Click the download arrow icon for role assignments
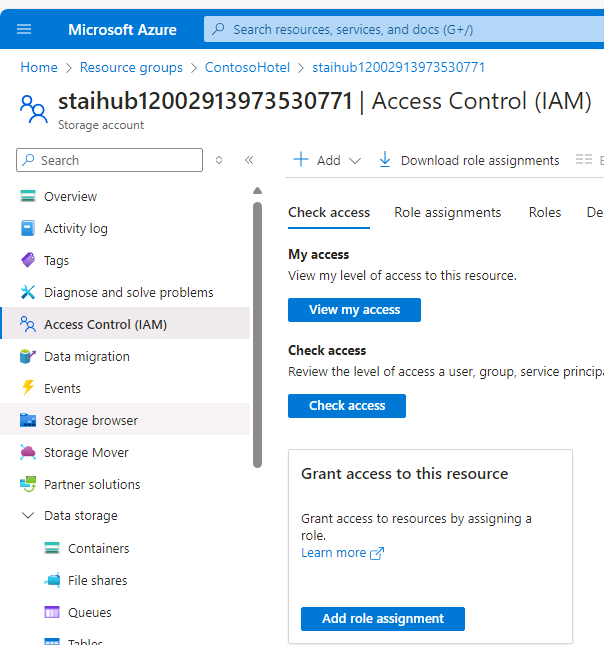This screenshot has height=645, width=604. (385, 160)
